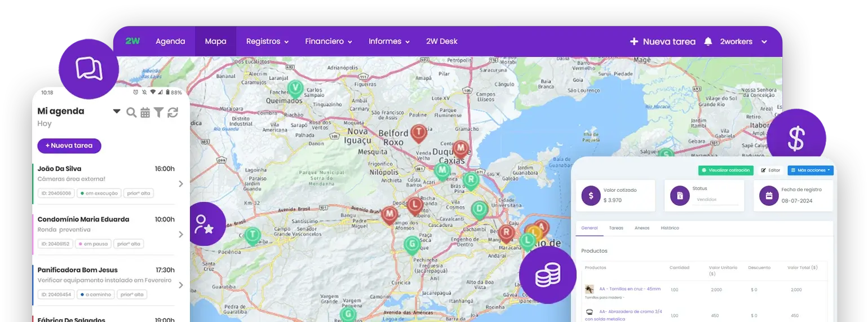
Task: Switch to the Anexos tab
Action: point(642,228)
